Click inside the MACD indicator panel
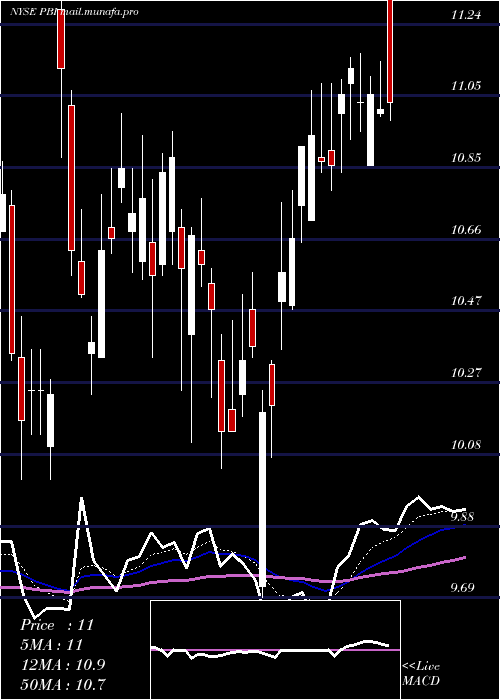The width and height of the screenshot is (500, 700). point(275,650)
